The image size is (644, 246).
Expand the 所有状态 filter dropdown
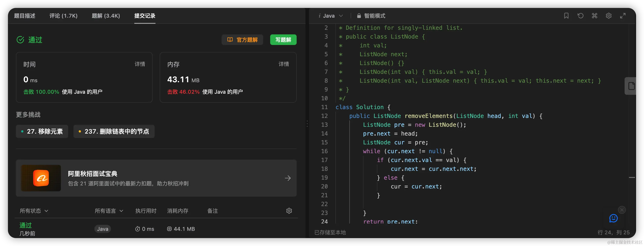coord(34,211)
